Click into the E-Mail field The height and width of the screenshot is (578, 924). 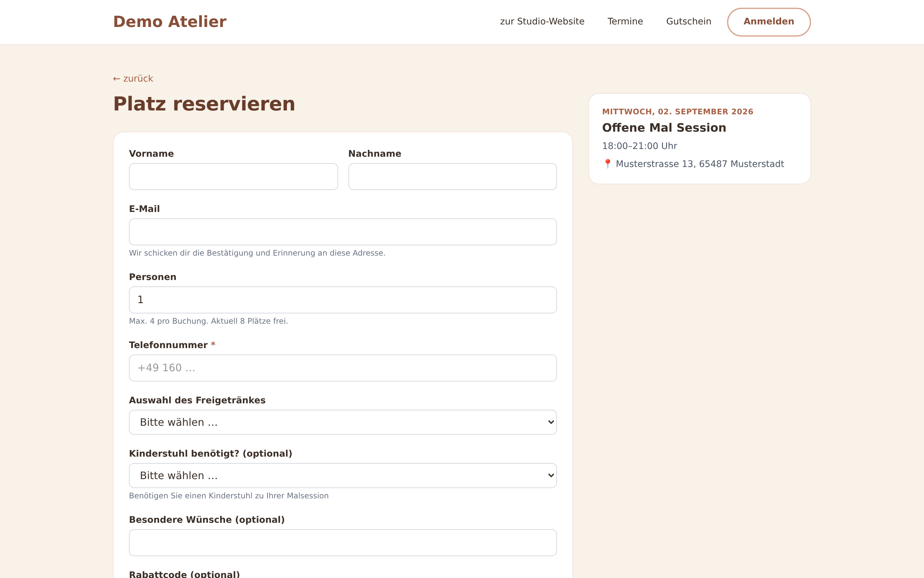click(x=343, y=232)
